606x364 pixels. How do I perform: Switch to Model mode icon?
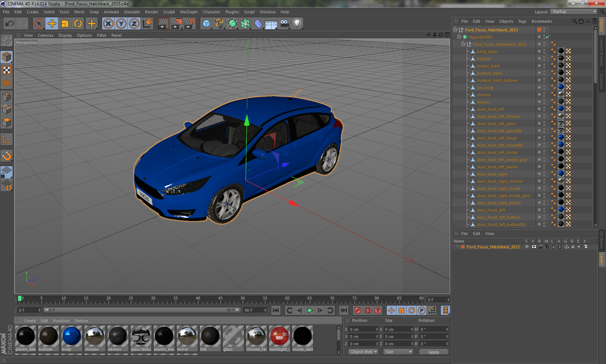[6, 57]
